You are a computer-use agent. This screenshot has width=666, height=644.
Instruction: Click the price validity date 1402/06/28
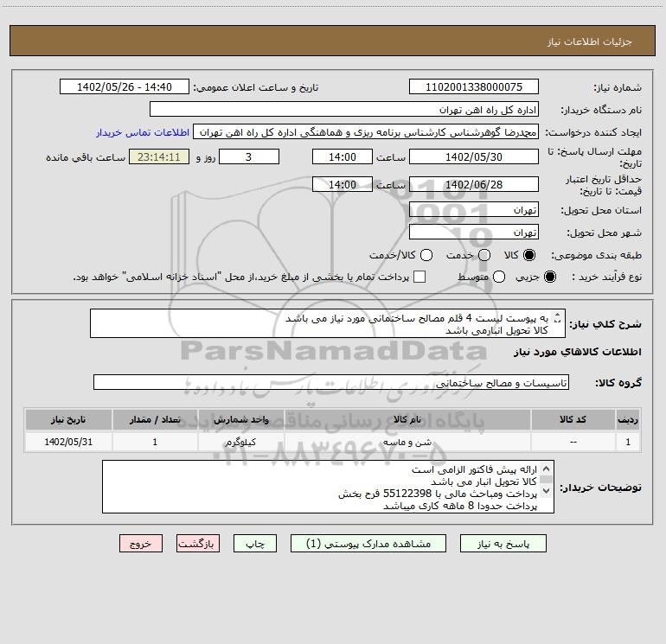tap(474, 184)
